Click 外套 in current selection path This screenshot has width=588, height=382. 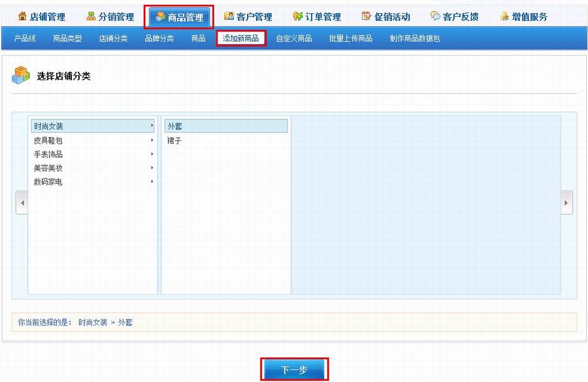[125, 323]
